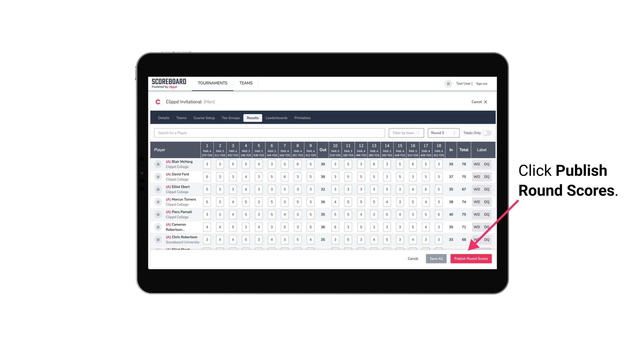This screenshot has height=346, width=644.
Task: Click the Save All button
Action: [436, 259]
